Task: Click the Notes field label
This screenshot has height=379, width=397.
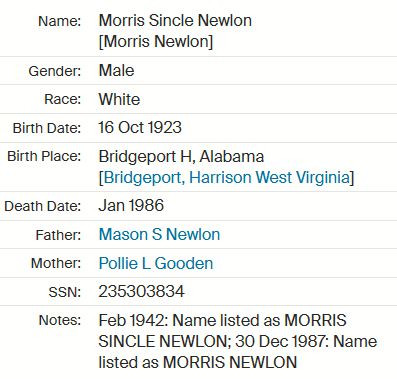Action: click(60, 320)
